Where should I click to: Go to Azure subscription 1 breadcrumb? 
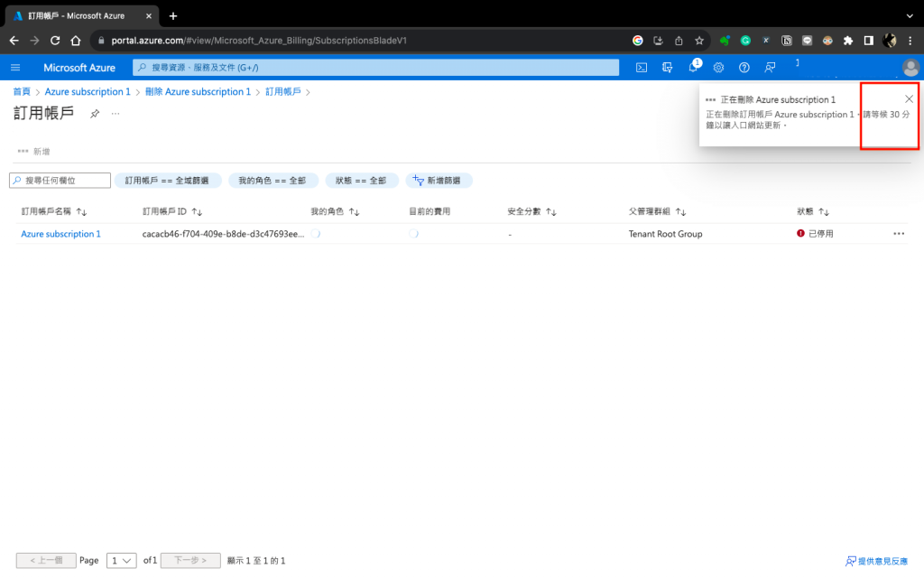(x=88, y=91)
